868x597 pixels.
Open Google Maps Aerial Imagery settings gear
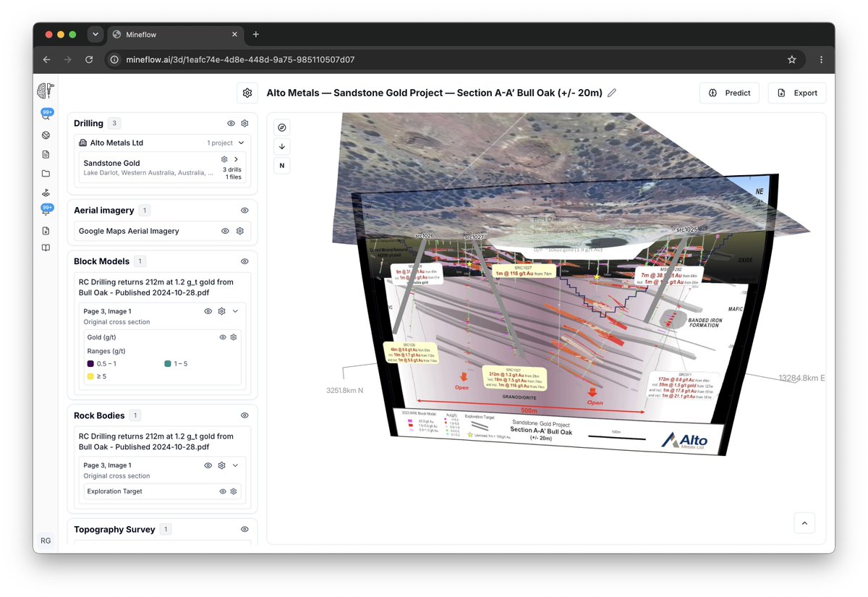coord(239,231)
